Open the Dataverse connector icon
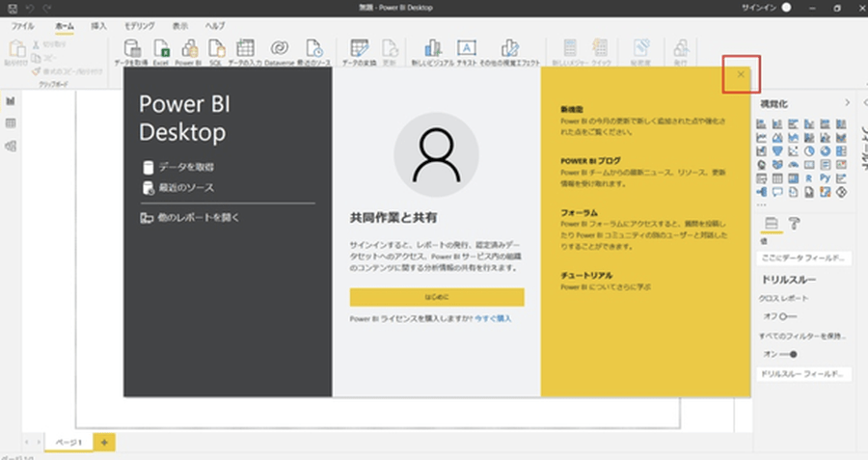The image size is (868, 460). (278, 49)
